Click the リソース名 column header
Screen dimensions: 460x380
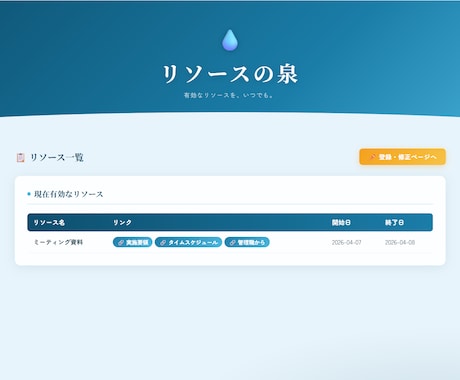coord(49,222)
